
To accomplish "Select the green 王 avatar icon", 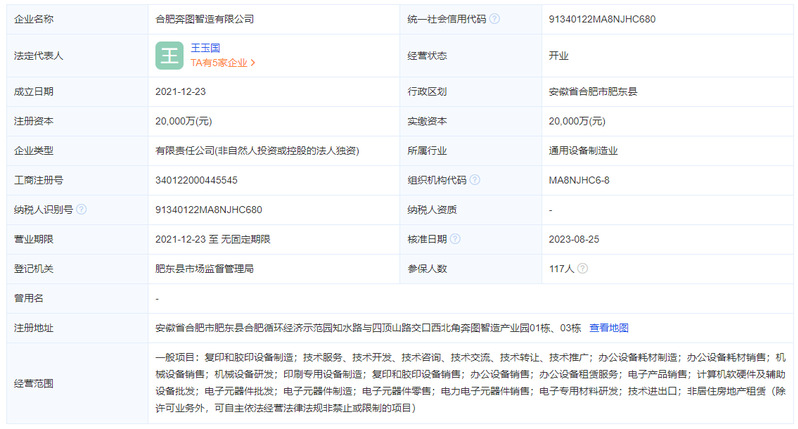I will click(169, 55).
